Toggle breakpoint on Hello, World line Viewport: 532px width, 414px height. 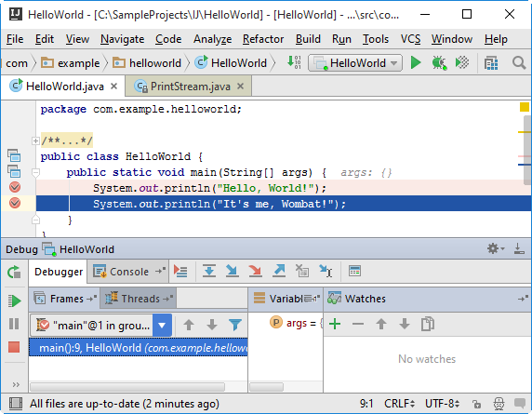point(15,187)
